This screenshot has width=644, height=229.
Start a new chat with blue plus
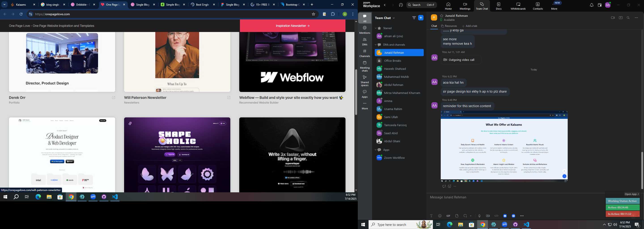coord(421,18)
